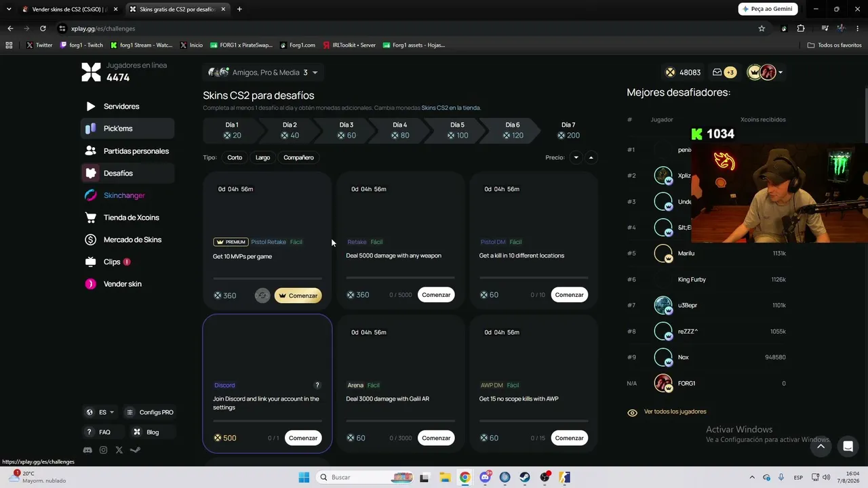This screenshot has width=868, height=488.
Task: Open the ES language dropdown
Action: point(100,412)
